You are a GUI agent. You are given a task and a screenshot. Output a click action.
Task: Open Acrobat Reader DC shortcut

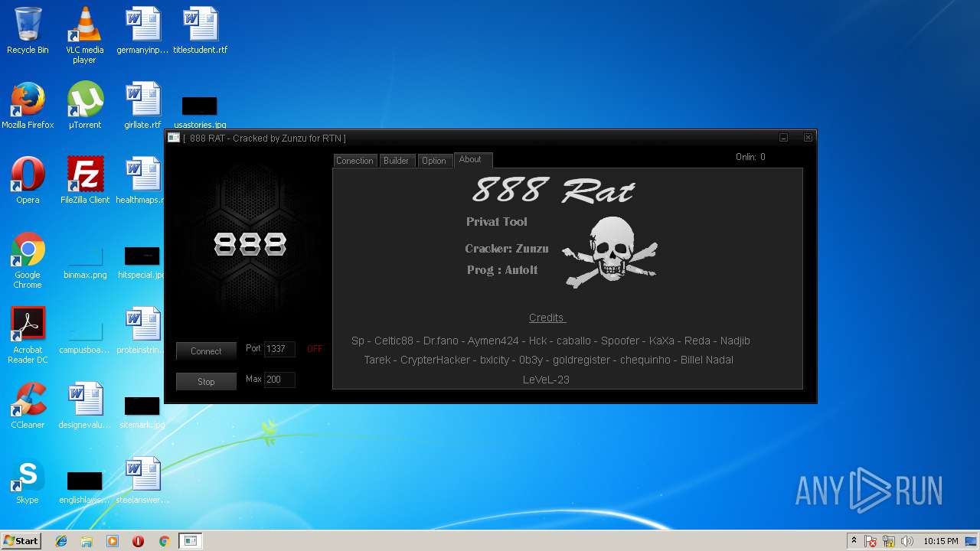28,335
